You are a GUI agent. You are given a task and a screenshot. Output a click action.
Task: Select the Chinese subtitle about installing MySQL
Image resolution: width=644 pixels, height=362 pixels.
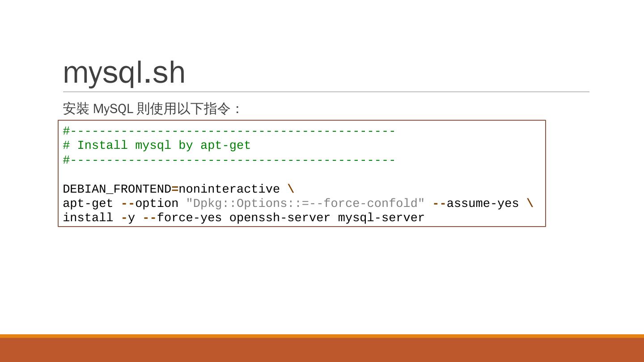152,109
